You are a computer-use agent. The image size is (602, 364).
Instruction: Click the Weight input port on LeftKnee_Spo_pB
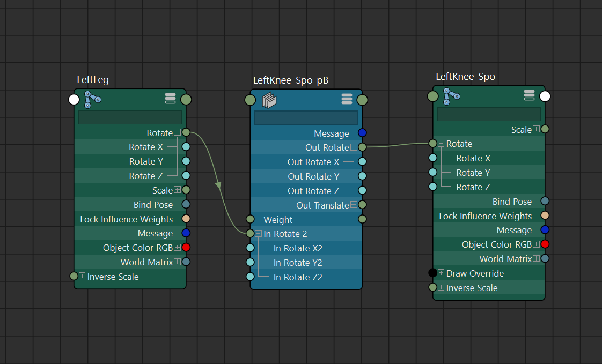tap(250, 219)
